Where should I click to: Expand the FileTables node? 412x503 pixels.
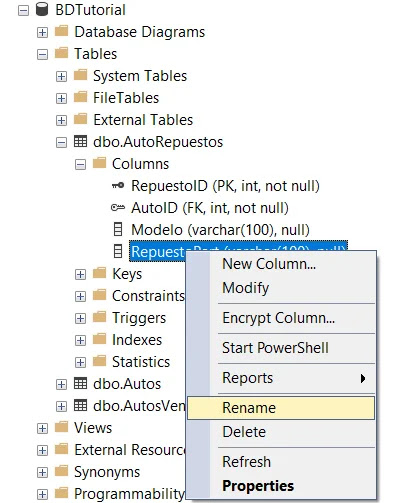(61, 99)
